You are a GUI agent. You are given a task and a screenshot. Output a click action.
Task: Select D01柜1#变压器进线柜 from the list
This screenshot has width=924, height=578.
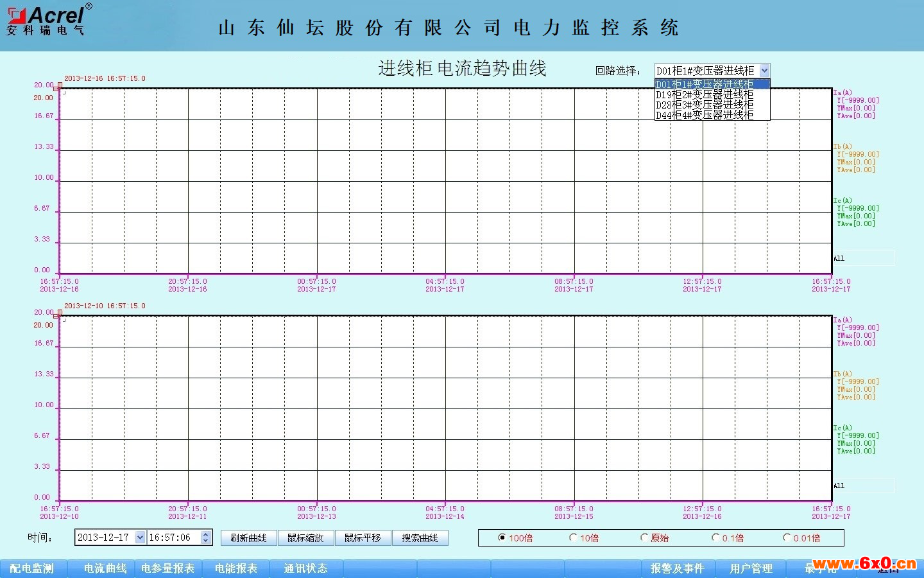tap(712, 84)
